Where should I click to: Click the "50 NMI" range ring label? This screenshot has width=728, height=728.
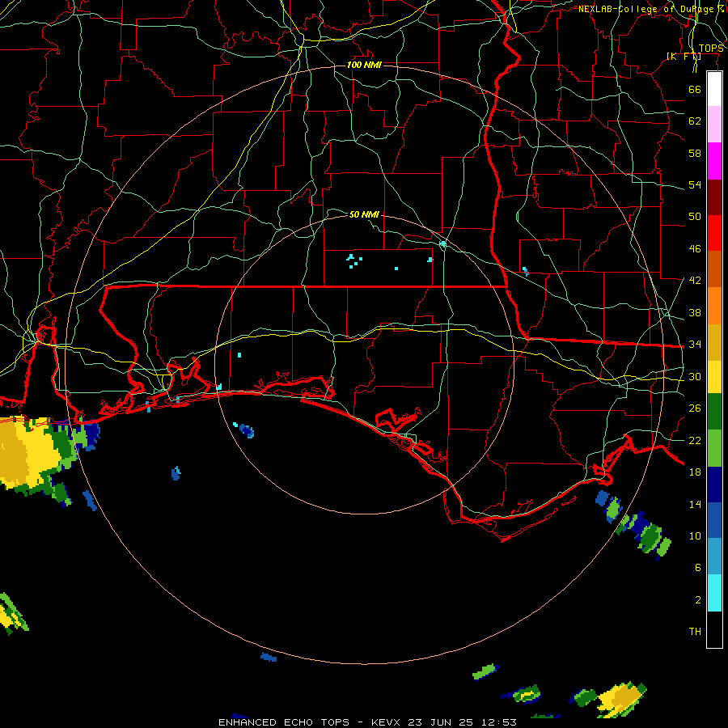pyautogui.click(x=364, y=214)
